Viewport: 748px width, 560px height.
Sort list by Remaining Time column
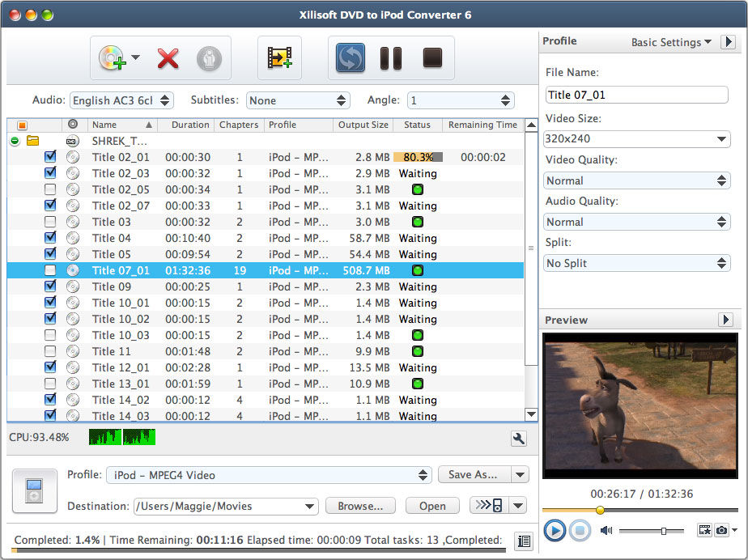(x=482, y=125)
